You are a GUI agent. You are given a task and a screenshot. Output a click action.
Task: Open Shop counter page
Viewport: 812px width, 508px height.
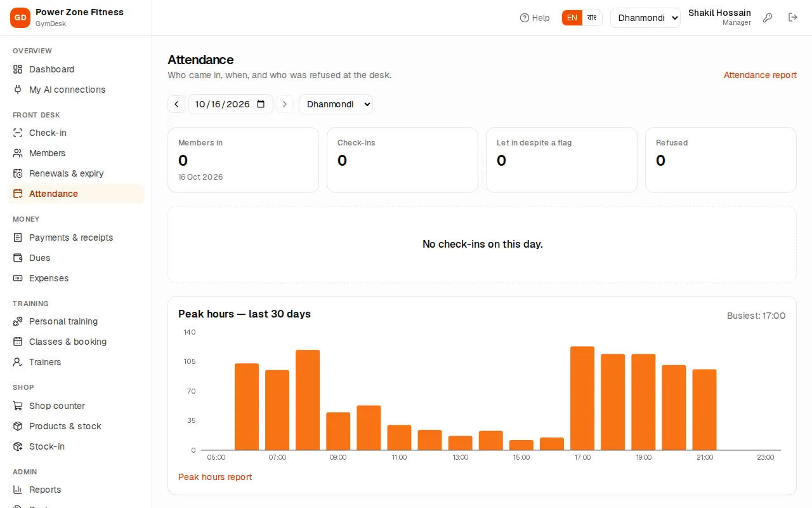click(x=76, y=406)
